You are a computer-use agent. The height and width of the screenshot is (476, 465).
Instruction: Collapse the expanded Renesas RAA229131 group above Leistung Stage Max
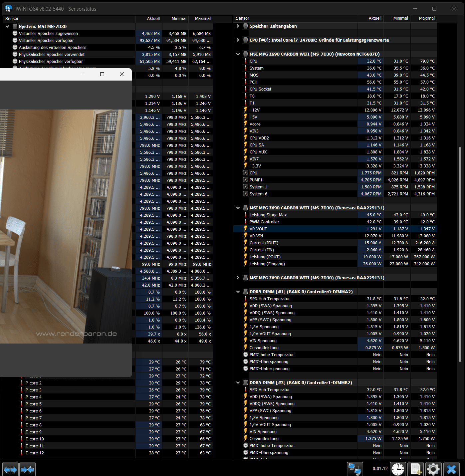pyautogui.click(x=238, y=208)
